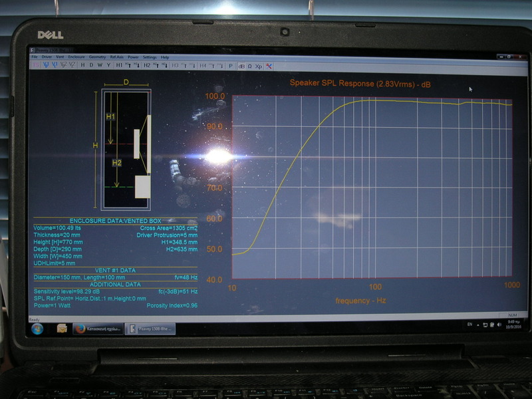Click the 'Cross Area=1305 cm2' value
Image resolution: width=532 pixels, height=399 pixels.
click(x=169, y=228)
